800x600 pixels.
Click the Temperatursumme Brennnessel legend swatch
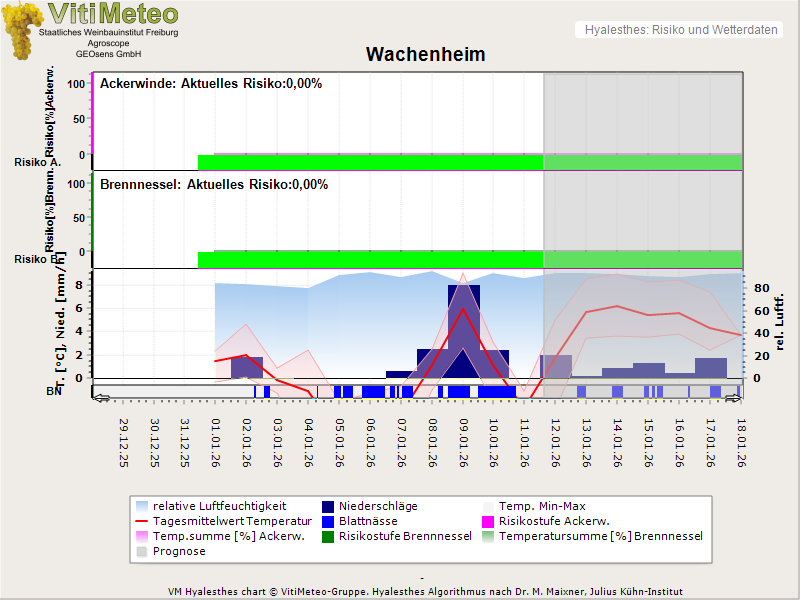488,536
